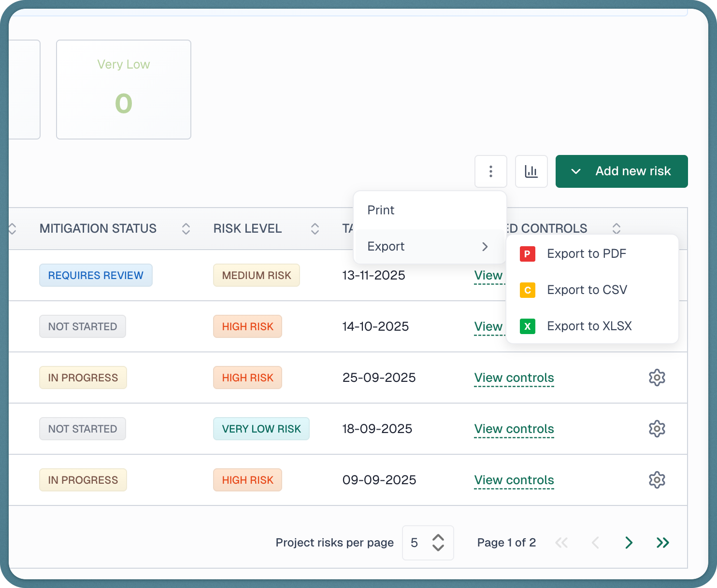This screenshot has width=717, height=588.
Task: Click the red PDF export icon
Action: tap(527, 254)
